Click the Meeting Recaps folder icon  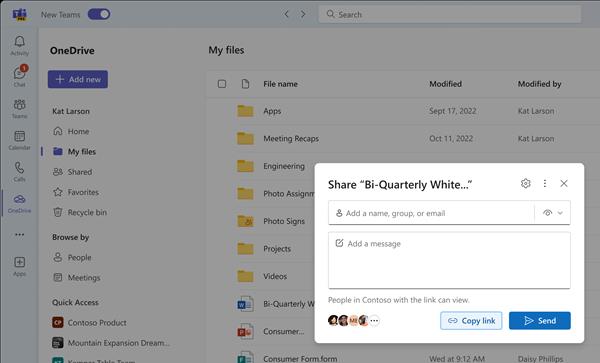point(245,138)
